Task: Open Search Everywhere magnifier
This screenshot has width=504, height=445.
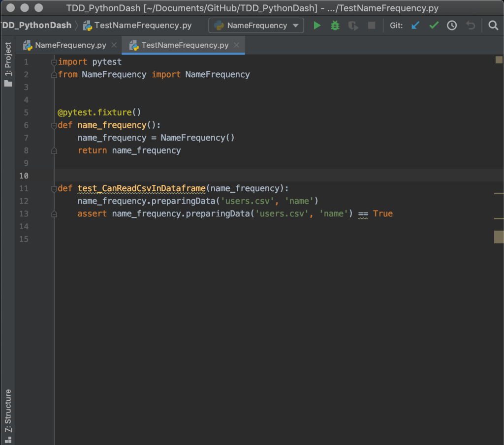Action: [493, 25]
